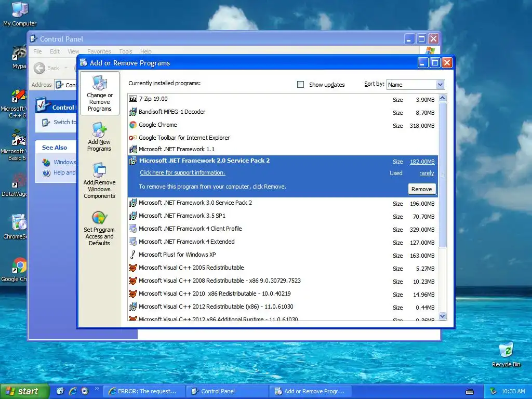Switch to ERROR: The request taskbar item
Viewport: 532px width, 399px height.
tap(144, 391)
